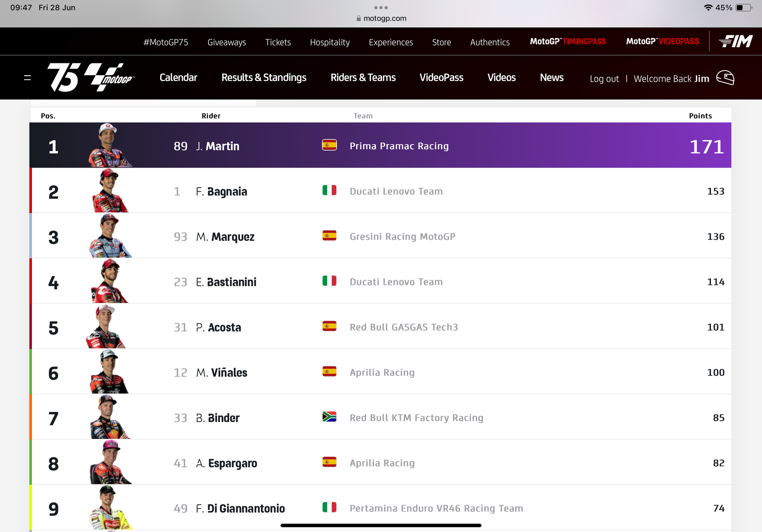This screenshot has height=532, width=762.
Task: Click the motogp.com address bar
Action: (381, 18)
